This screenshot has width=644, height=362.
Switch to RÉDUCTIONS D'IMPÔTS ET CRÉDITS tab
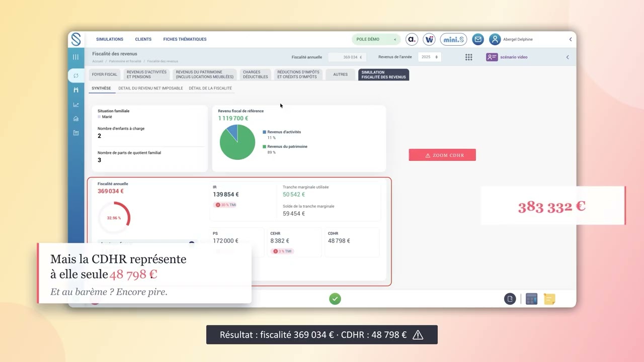click(x=298, y=74)
